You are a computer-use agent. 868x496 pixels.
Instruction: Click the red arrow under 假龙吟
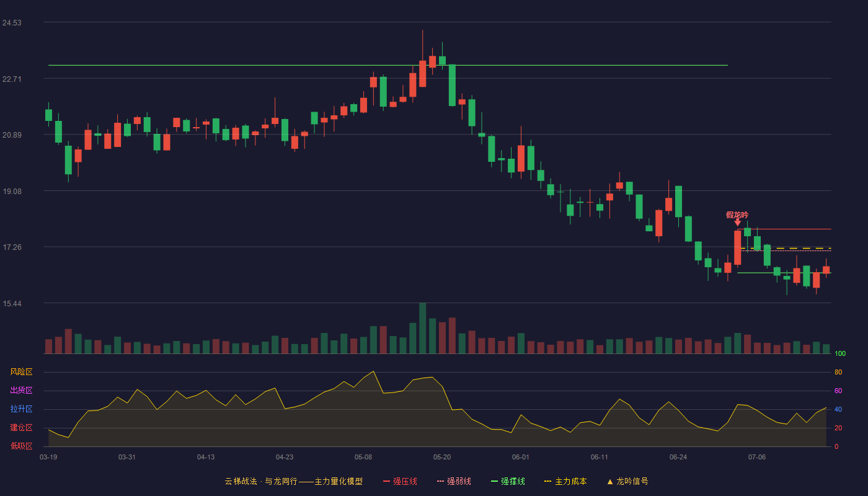coord(737,222)
